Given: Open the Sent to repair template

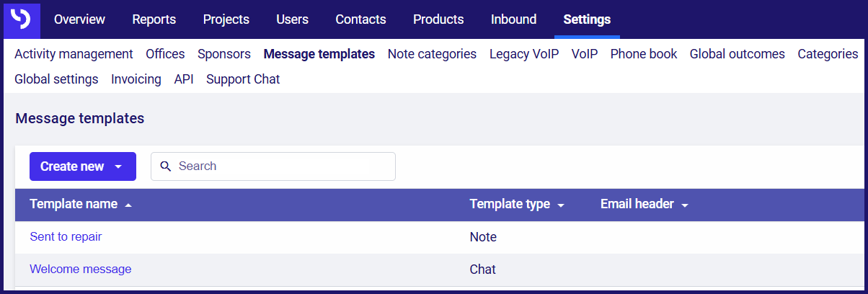Looking at the screenshot, I should [x=71, y=236].
